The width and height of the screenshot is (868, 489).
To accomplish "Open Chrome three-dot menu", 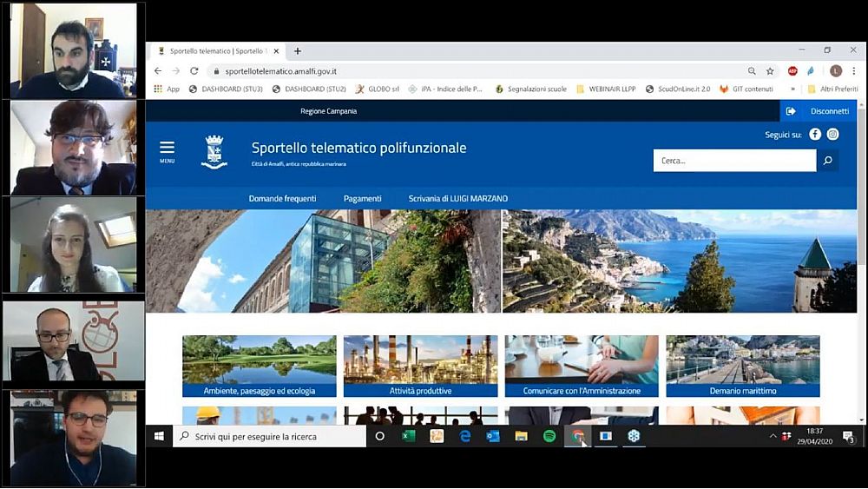I will [854, 71].
